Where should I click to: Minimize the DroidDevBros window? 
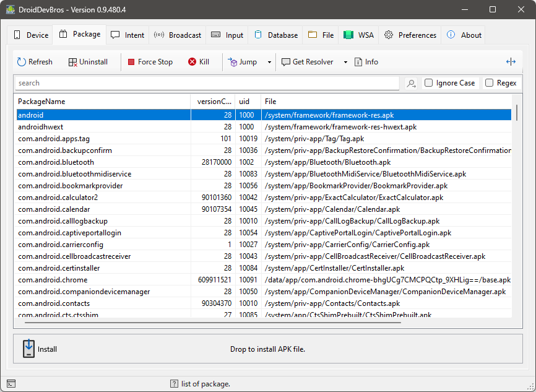tap(465, 9)
